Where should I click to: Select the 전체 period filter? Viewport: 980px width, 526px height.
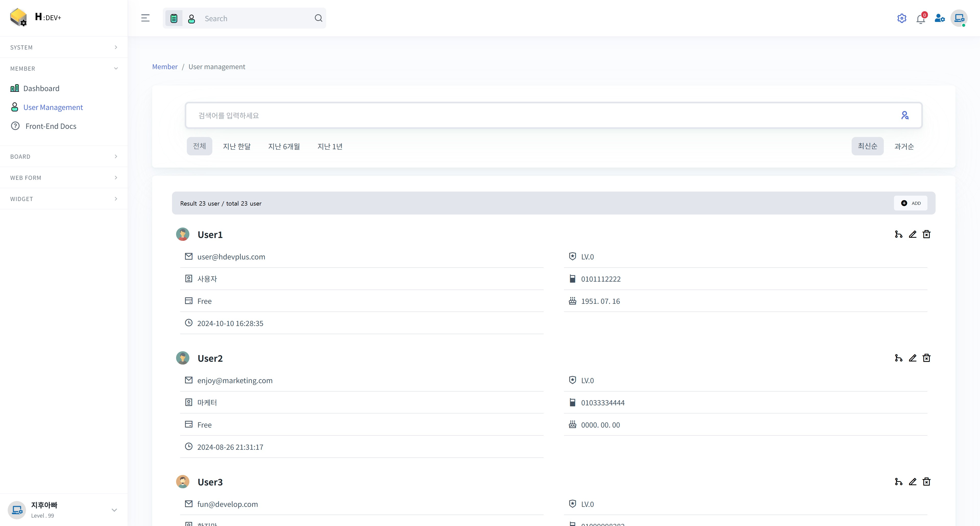click(199, 146)
